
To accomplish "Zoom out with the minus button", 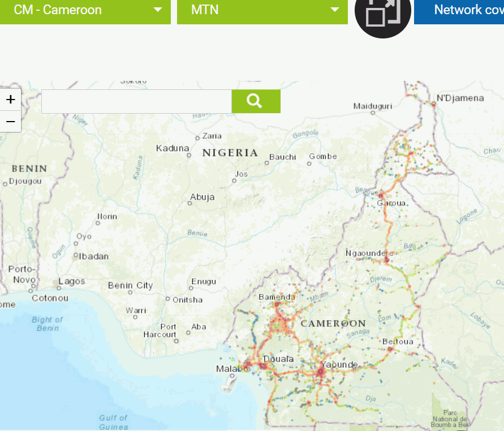I will [10, 121].
